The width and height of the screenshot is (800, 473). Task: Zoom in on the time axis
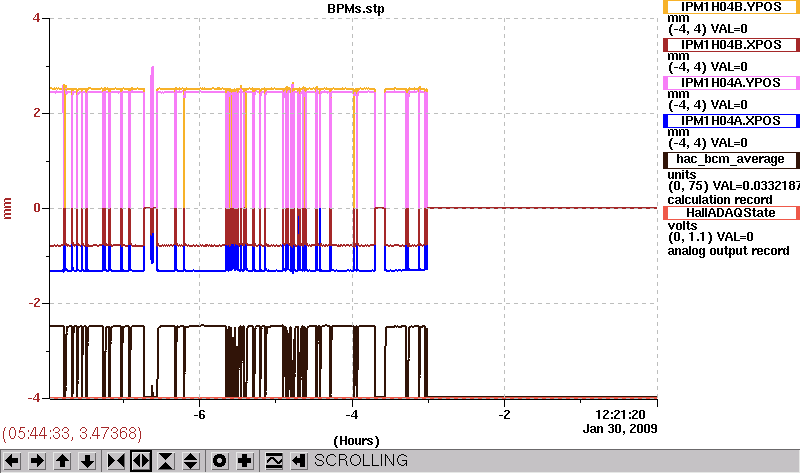coord(116,461)
